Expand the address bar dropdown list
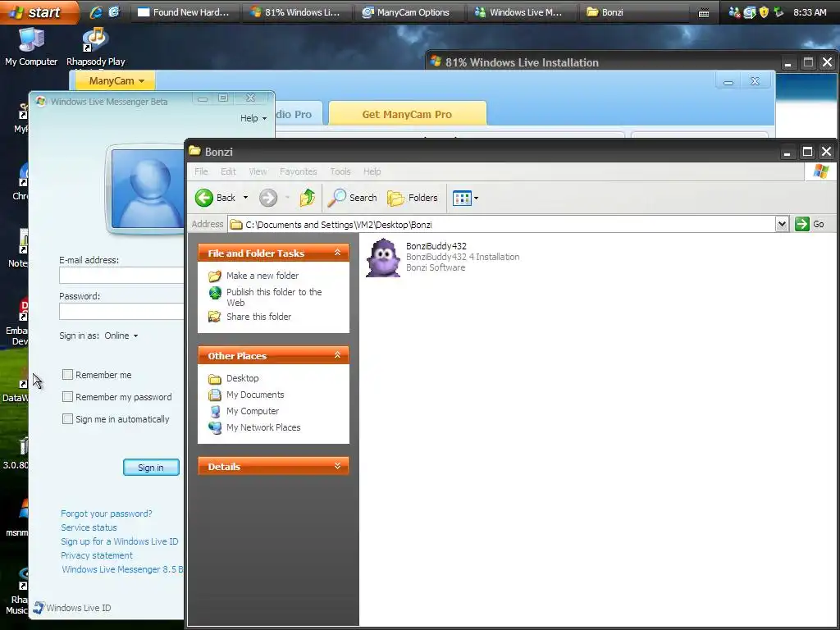 [x=782, y=224]
